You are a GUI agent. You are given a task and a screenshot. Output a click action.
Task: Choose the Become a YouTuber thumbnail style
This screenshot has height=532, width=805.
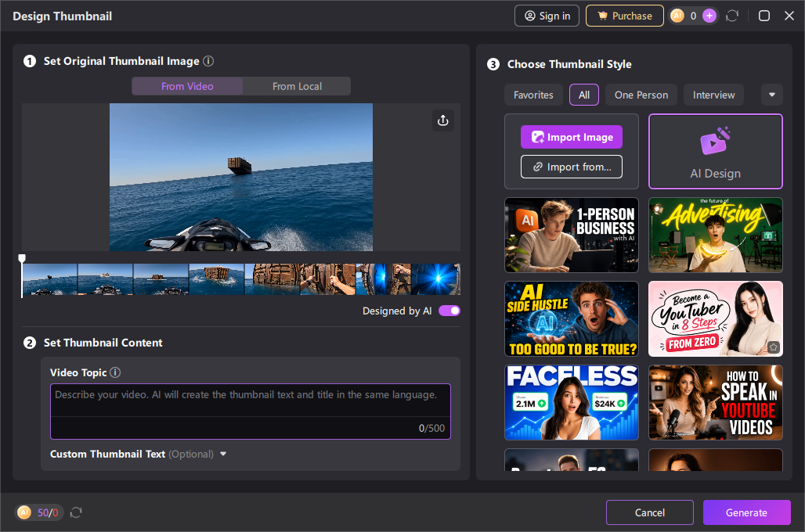[x=716, y=318]
